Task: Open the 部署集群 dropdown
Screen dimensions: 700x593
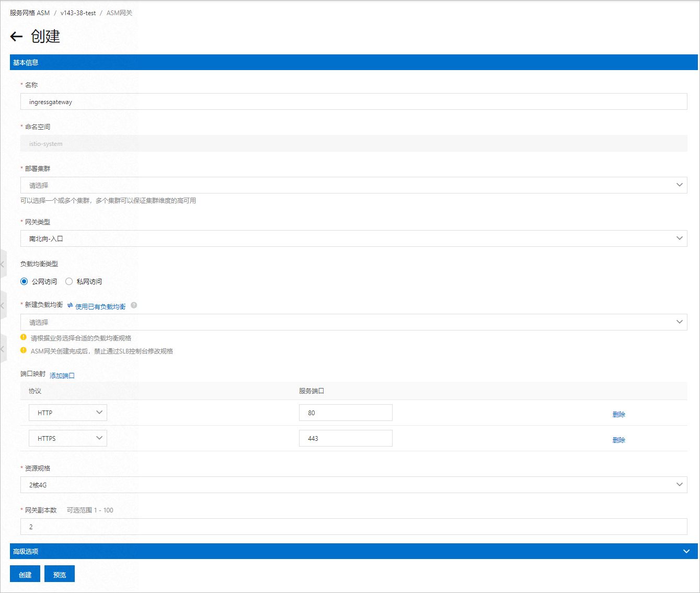Action: pyautogui.click(x=353, y=185)
